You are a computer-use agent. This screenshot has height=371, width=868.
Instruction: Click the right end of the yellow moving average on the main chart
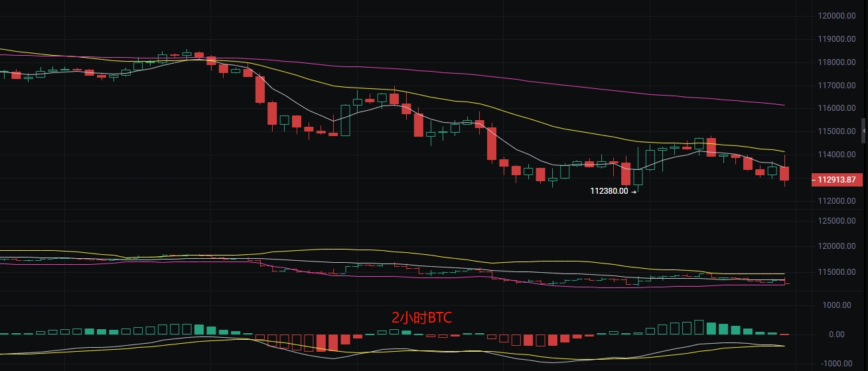pyautogui.click(x=783, y=151)
